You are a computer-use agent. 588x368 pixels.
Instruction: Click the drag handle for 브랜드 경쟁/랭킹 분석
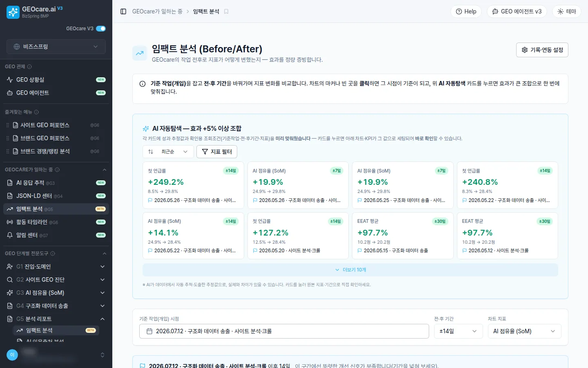pos(8,151)
